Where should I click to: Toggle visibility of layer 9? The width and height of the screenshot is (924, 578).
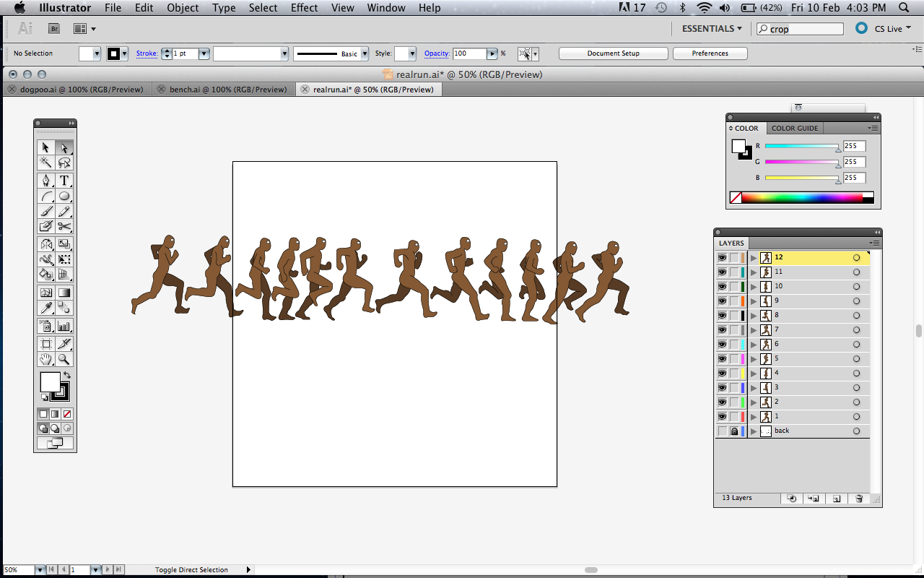pyautogui.click(x=722, y=301)
